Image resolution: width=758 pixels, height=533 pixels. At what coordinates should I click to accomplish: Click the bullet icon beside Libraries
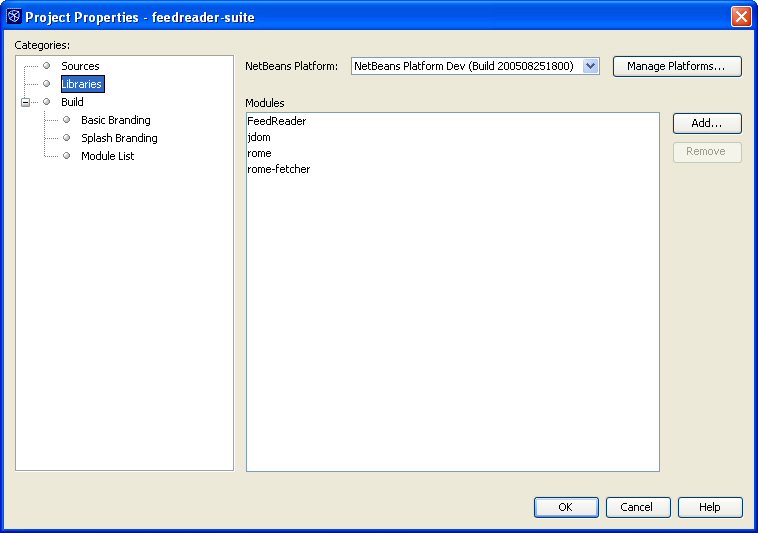[46, 84]
